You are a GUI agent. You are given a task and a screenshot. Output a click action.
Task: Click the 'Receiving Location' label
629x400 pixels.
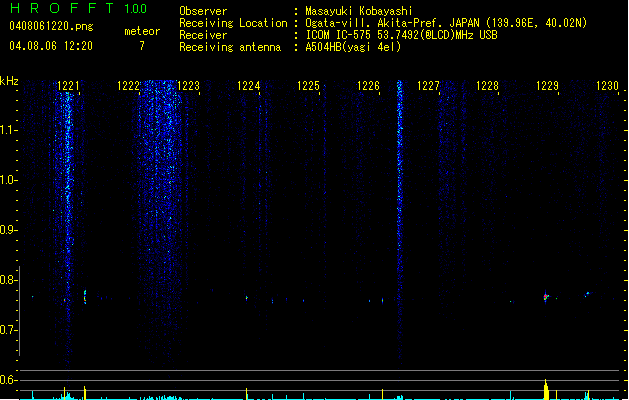tap(233, 23)
